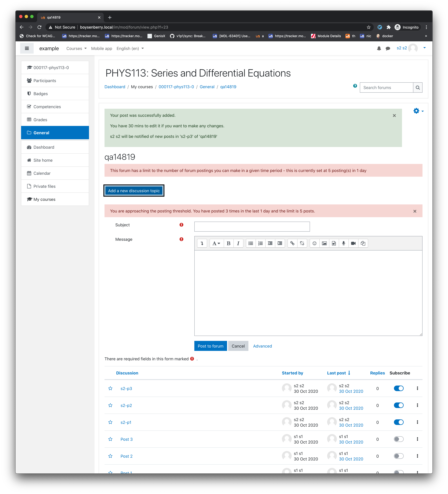448x494 pixels.
Task: Star the s2-p3 discussion
Action: pos(110,388)
